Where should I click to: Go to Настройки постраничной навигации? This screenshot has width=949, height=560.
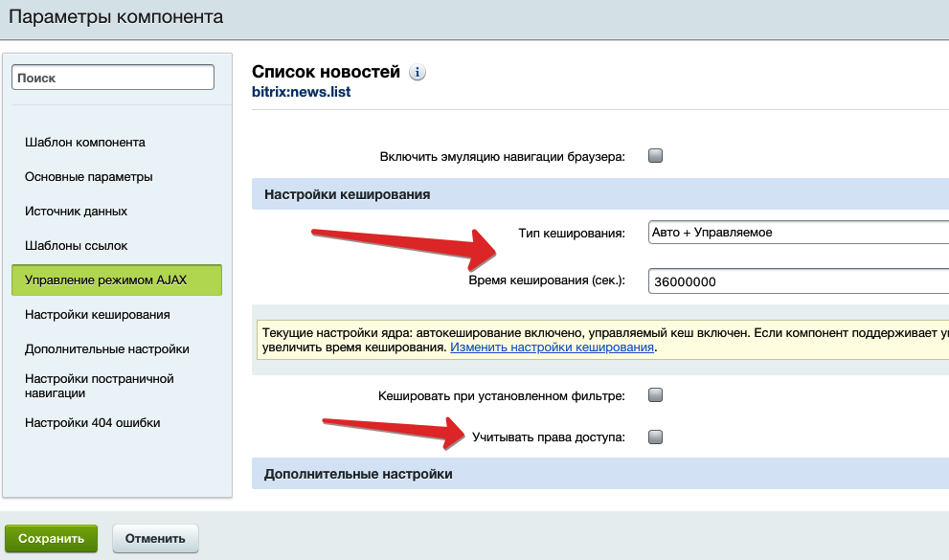(x=100, y=386)
